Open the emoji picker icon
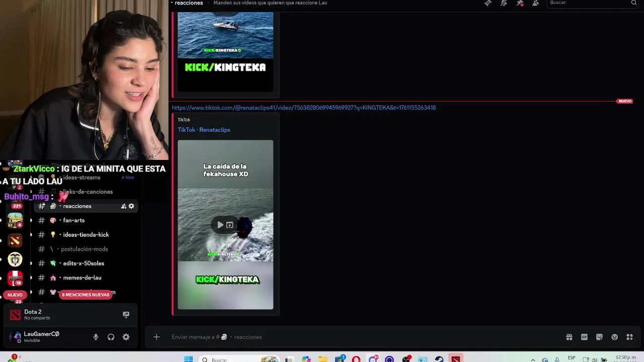Screen dimensions: 644x362 click(x=614, y=337)
